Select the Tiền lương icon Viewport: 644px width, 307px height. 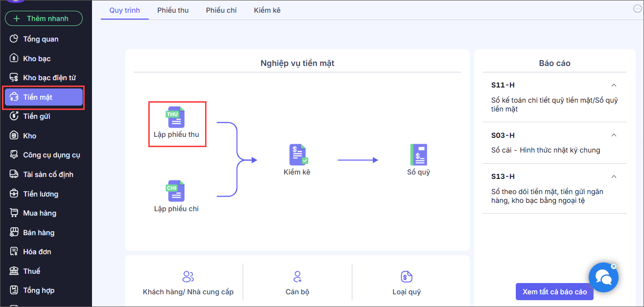pos(14,194)
